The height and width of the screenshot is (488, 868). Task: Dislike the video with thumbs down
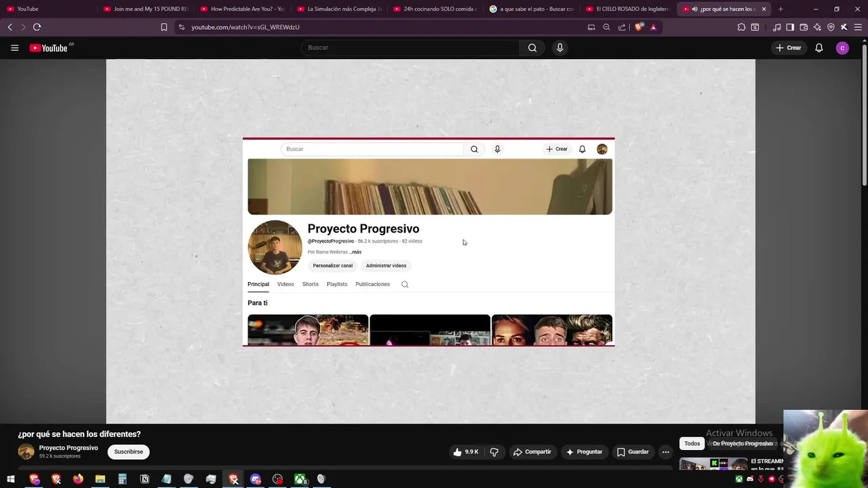click(x=494, y=452)
